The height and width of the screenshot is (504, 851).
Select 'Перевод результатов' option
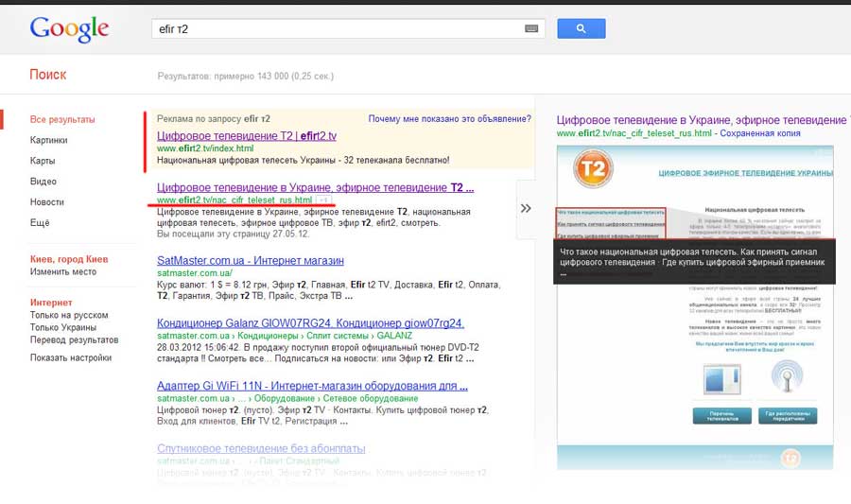pos(74,340)
